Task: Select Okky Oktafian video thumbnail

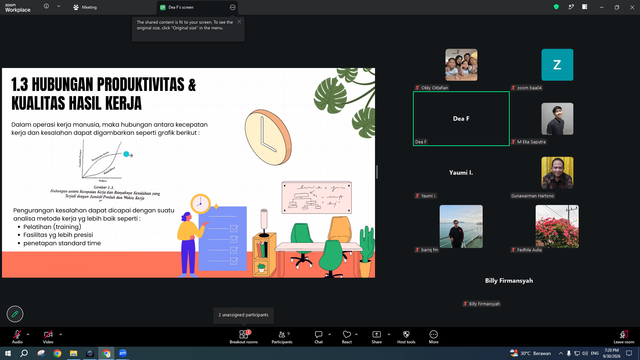Action: tap(461, 65)
